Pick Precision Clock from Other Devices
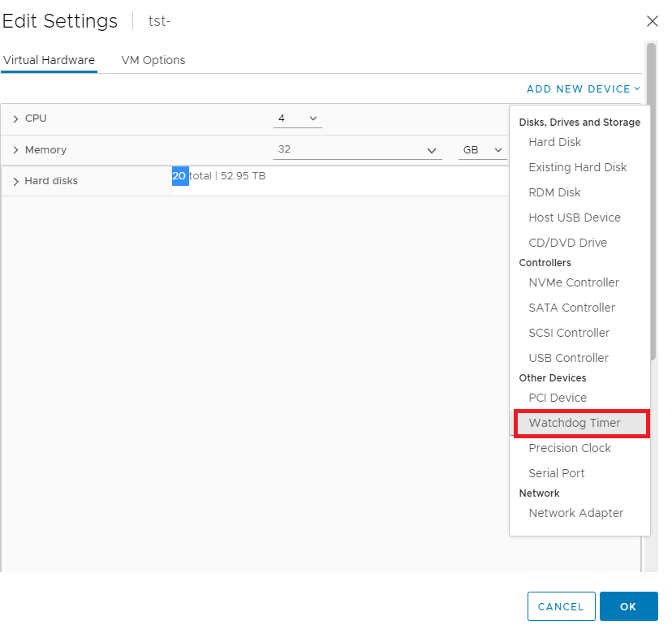 pos(570,448)
